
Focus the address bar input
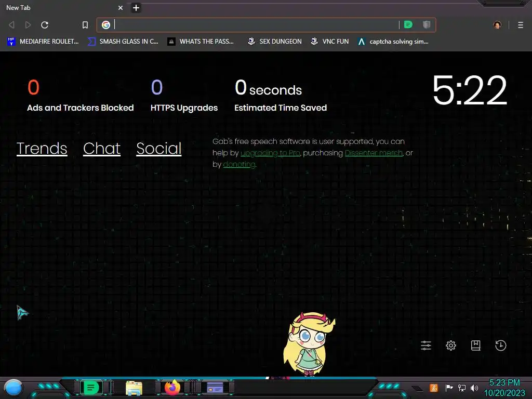(256, 25)
